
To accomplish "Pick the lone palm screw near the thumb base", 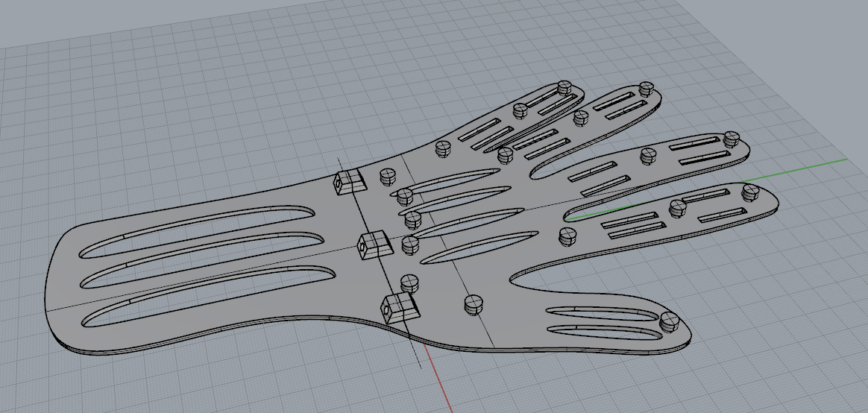I will pyautogui.click(x=473, y=305).
